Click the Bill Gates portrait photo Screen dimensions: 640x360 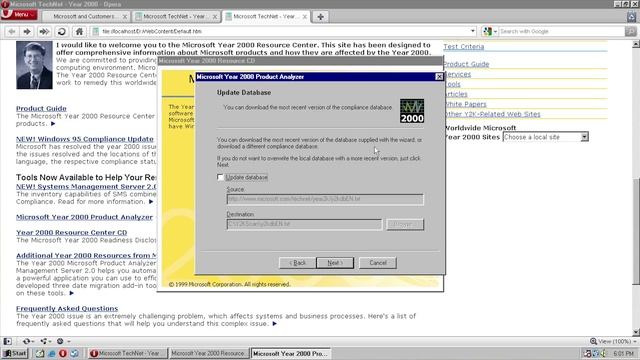tap(34, 65)
